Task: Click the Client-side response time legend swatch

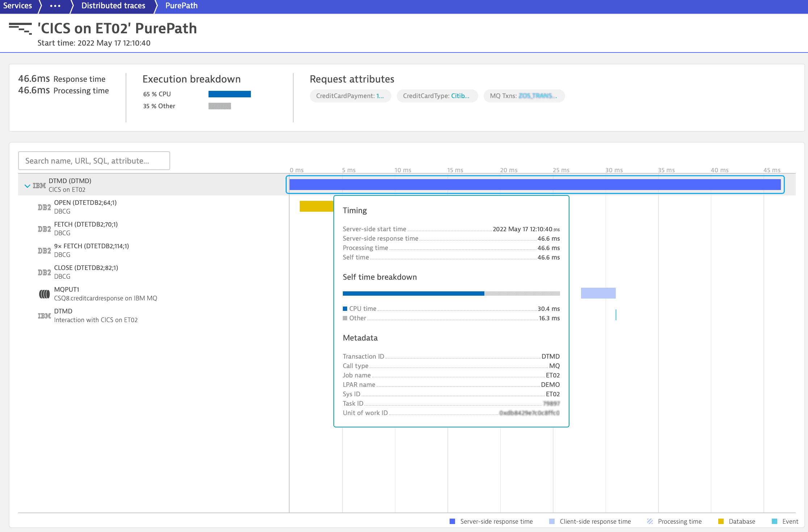Action: 552,522
